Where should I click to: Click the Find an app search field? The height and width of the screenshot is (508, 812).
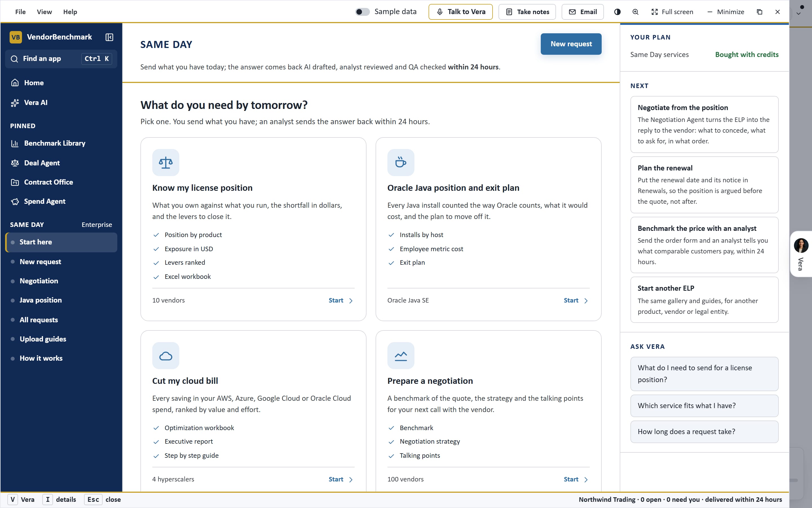point(61,59)
